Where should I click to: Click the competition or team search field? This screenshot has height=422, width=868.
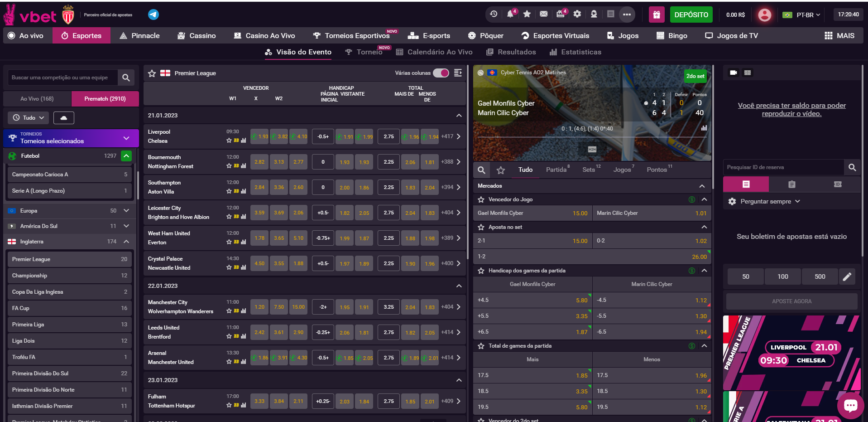click(x=62, y=78)
